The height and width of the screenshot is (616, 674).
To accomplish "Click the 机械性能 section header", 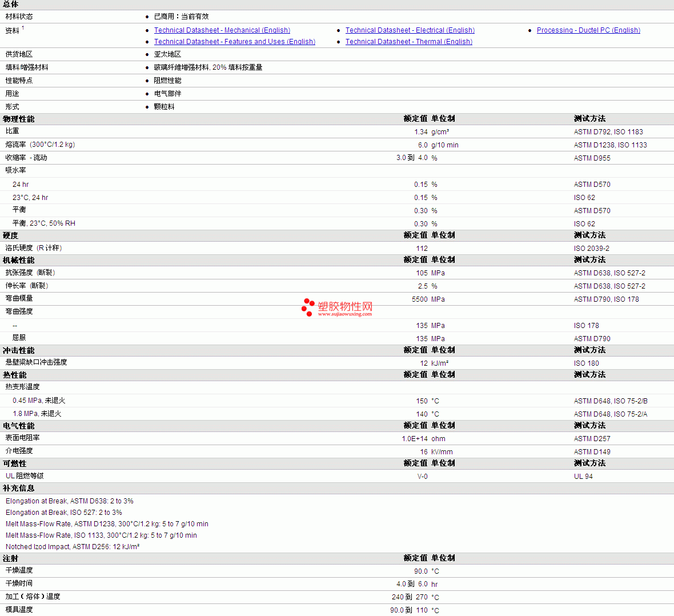I will (18, 260).
